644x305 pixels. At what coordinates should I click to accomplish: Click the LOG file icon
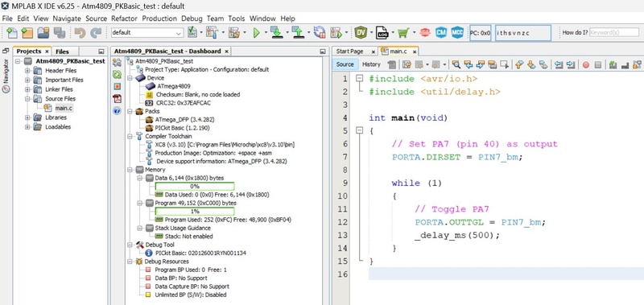point(382,32)
